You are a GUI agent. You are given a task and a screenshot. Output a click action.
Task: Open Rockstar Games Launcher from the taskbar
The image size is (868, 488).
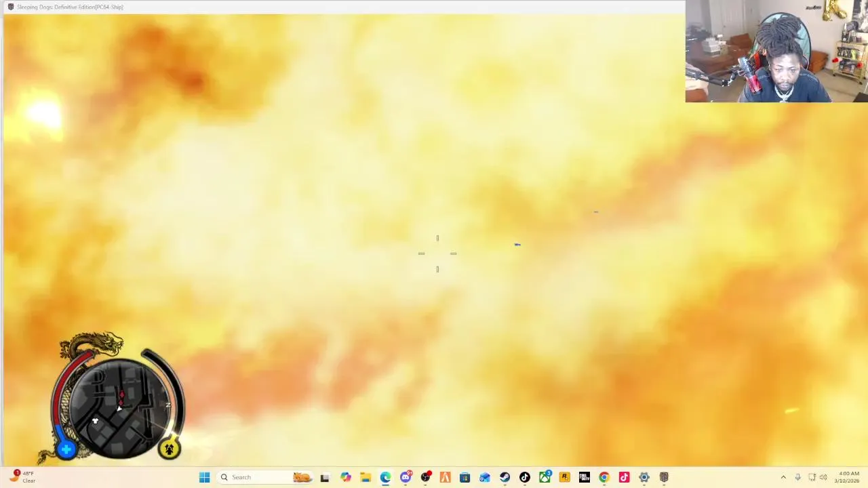click(564, 477)
